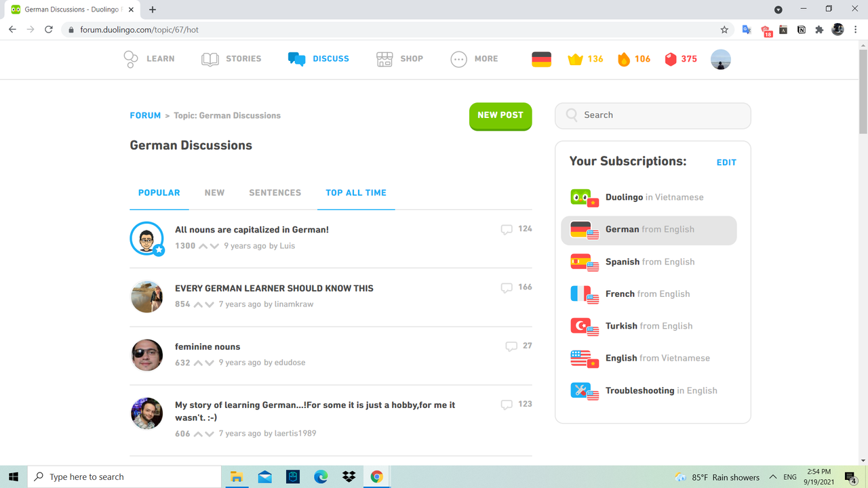Open the Chrome extensions puzzle icon

tap(819, 30)
